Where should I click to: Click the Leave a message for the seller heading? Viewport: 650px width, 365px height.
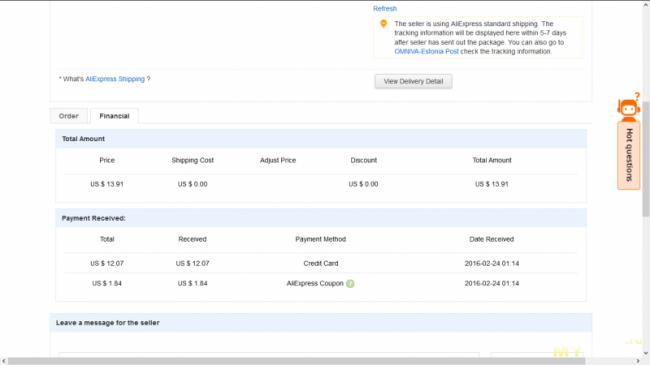107,323
